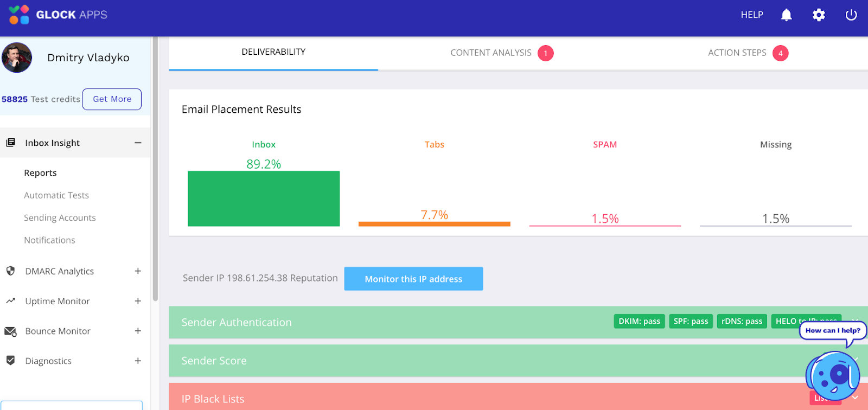Click the Glock Apps logo icon
868x410 pixels.
19,15
